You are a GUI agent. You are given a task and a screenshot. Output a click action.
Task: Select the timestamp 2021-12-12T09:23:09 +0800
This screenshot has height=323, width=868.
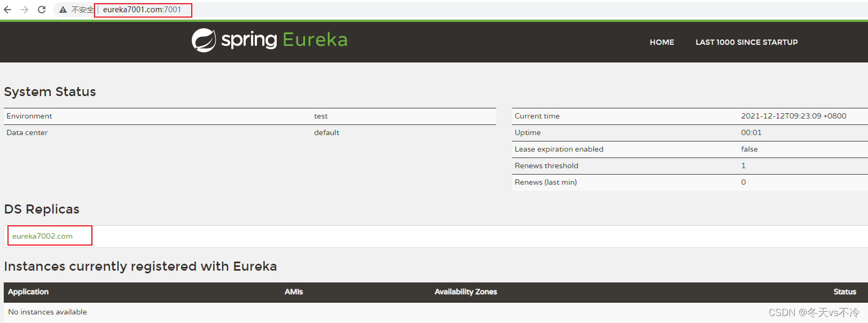click(x=794, y=116)
